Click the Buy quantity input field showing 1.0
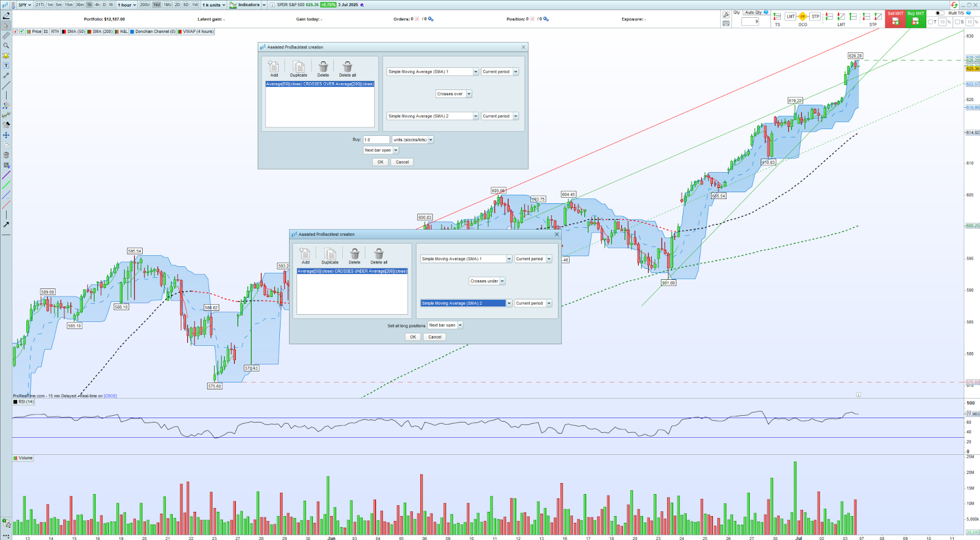The height and width of the screenshot is (540, 980). 376,140
